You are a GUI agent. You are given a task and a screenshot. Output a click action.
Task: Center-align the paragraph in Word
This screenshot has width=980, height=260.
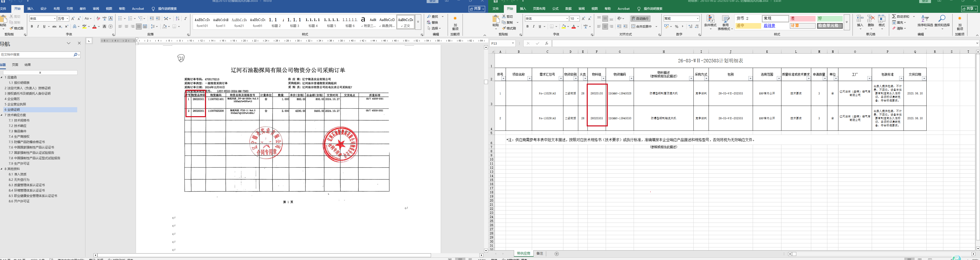click(x=126, y=27)
